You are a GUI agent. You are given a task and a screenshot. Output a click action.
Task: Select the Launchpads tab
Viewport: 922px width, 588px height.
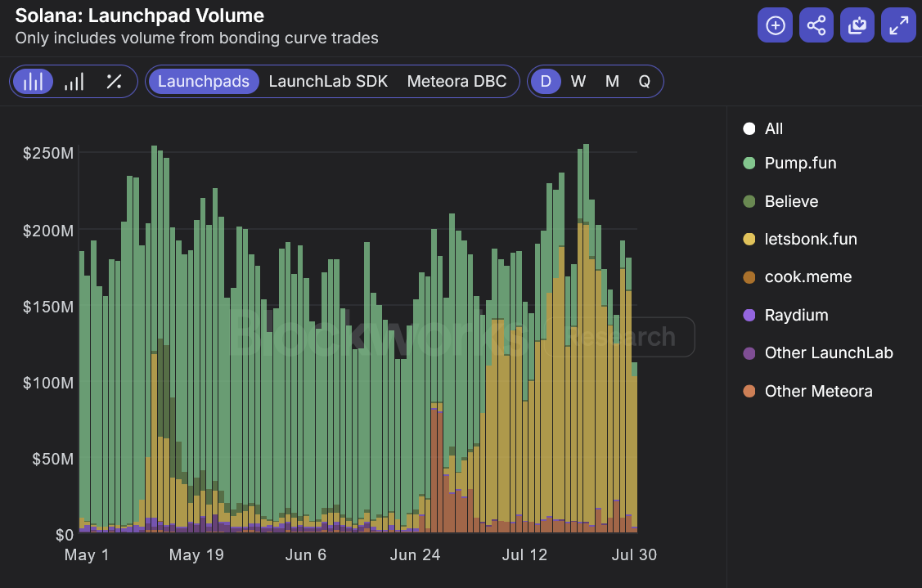pos(203,81)
